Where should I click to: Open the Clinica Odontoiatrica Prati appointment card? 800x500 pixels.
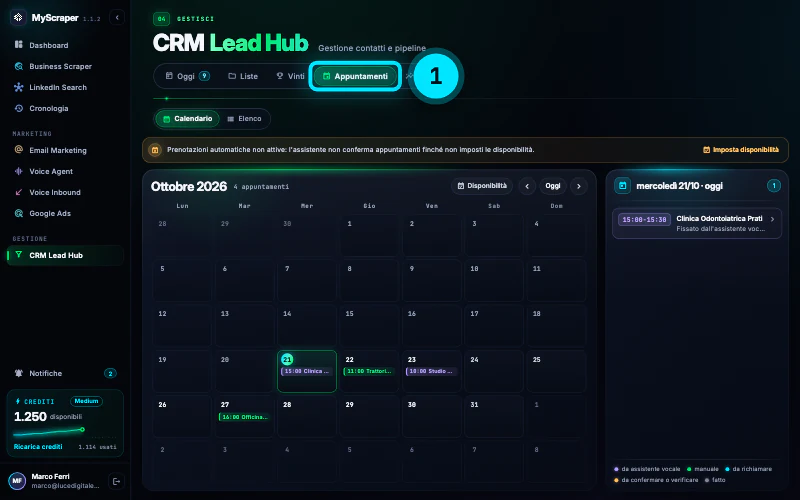(697, 223)
